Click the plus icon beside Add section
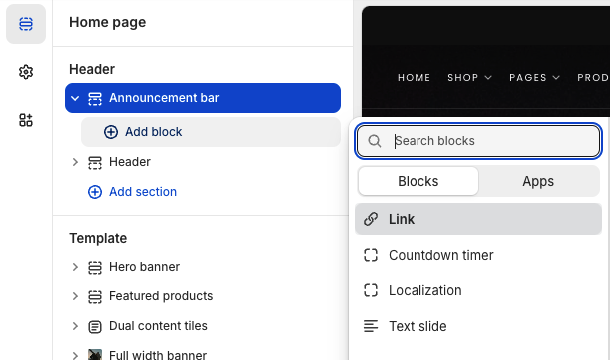 click(x=95, y=192)
